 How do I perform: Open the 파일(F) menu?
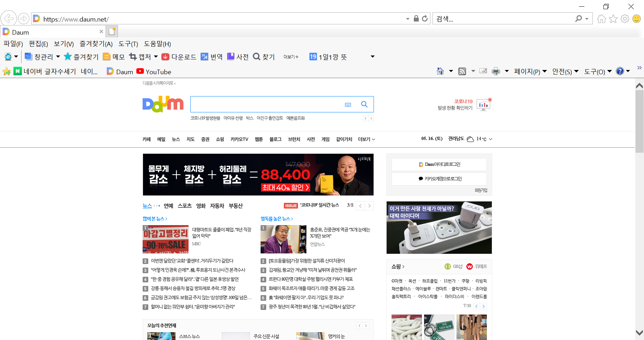[x=13, y=44]
